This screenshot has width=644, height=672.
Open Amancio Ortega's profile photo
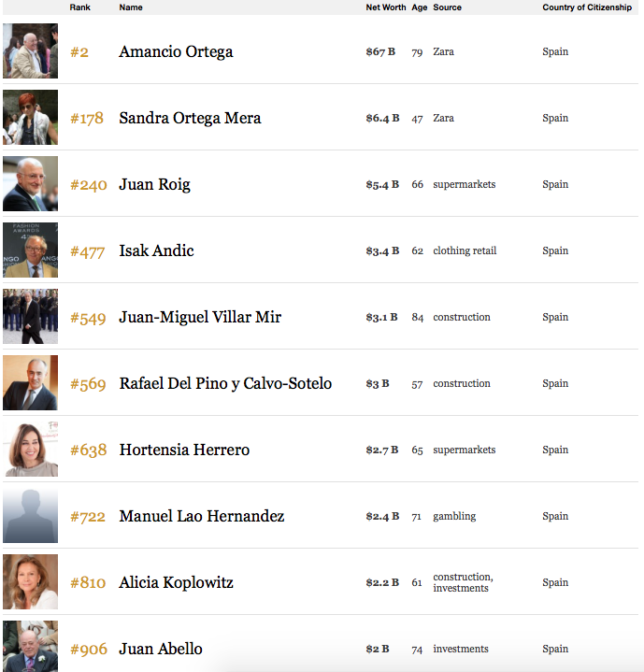(x=30, y=51)
